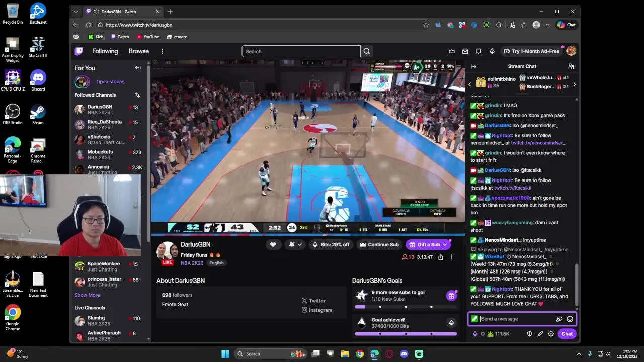Screen dimensions: 644x362
Task: Open the stream more options menu
Action: [x=451, y=257]
